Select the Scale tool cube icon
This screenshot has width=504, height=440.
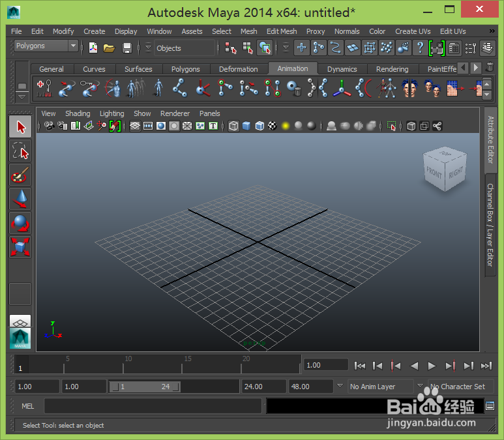20,247
